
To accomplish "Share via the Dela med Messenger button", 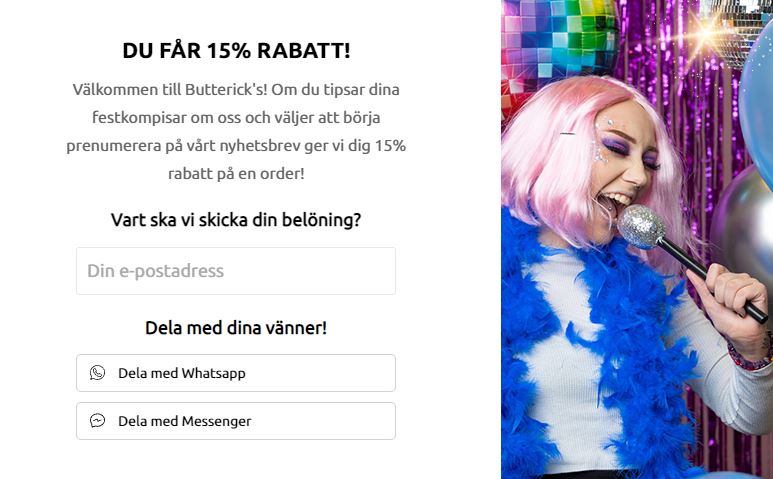I will tap(236, 421).
